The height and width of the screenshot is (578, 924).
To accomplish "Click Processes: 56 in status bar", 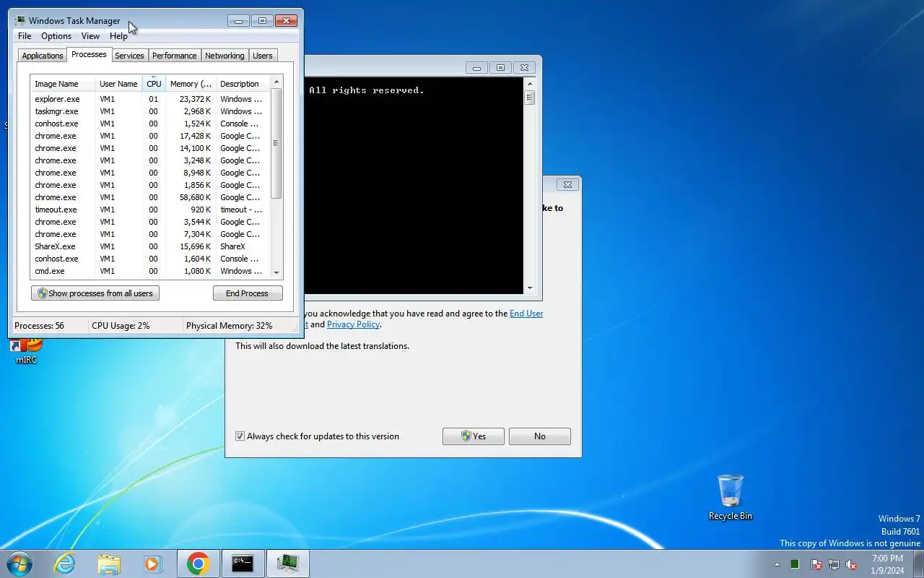I will tap(39, 326).
